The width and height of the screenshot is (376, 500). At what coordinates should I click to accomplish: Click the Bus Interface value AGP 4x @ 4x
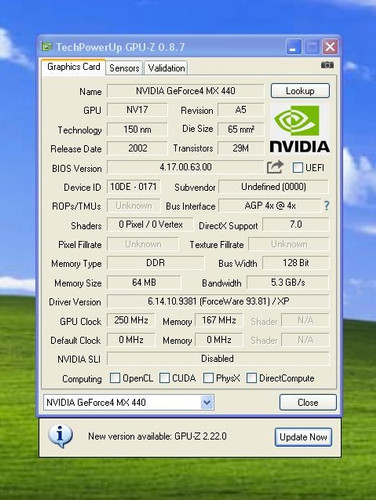coord(270,206)
